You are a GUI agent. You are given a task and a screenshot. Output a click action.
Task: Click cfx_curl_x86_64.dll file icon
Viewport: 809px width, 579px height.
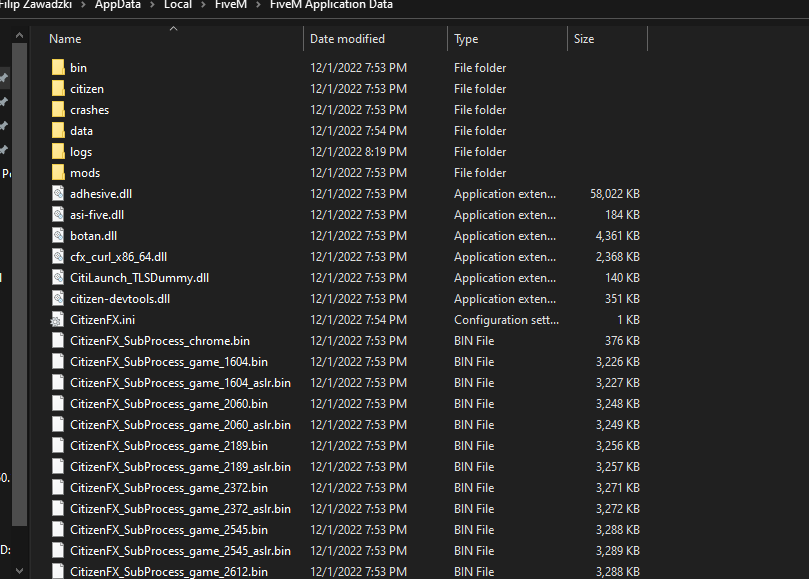click(x=58, y=256)
